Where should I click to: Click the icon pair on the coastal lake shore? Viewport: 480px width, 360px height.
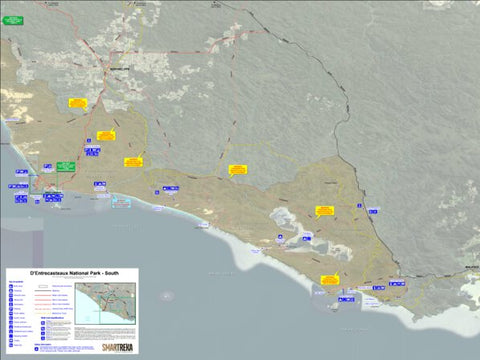click(307, 238)
